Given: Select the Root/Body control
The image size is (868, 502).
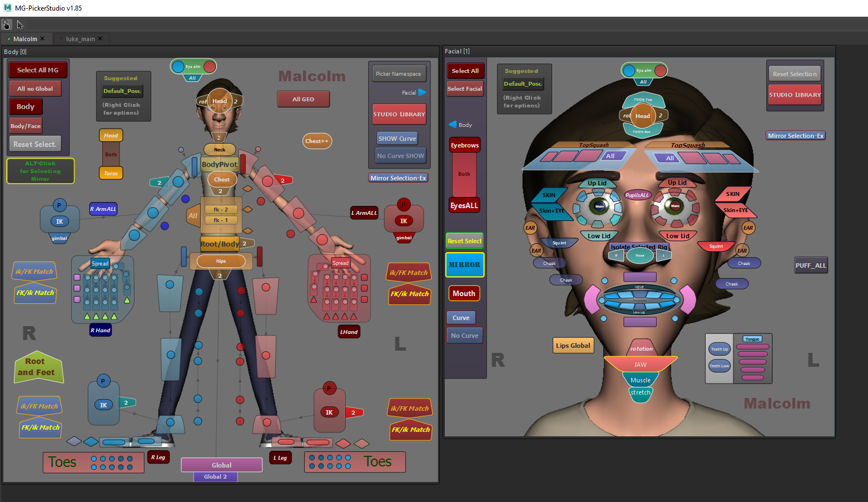Looking at the screenshot, I should click(x=220, y=244).
